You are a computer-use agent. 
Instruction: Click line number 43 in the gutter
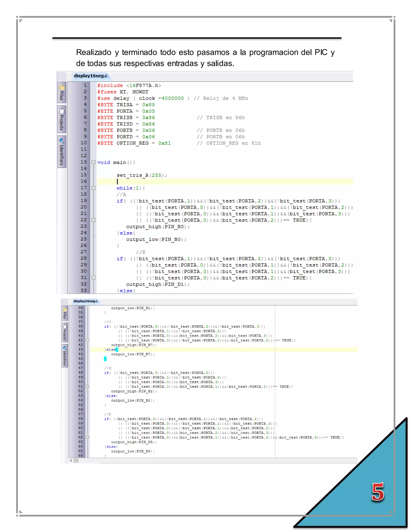tap(80, 350)
